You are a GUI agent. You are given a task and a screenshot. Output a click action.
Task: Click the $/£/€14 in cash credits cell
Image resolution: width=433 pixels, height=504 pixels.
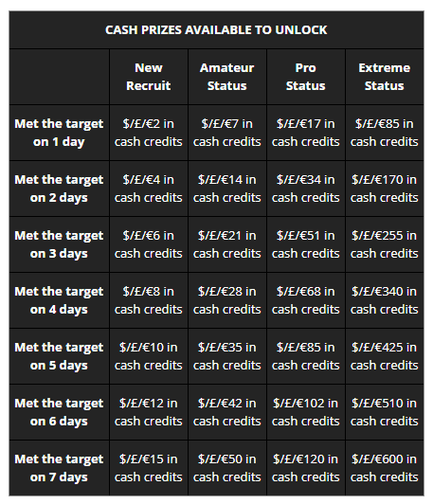pyautogui.click(x=227, y=189)
